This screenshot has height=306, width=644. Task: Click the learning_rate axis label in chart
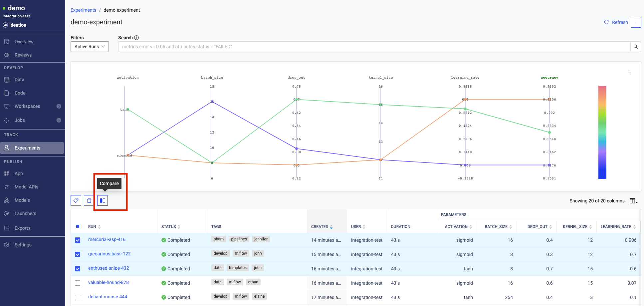(x=465, y=78)
